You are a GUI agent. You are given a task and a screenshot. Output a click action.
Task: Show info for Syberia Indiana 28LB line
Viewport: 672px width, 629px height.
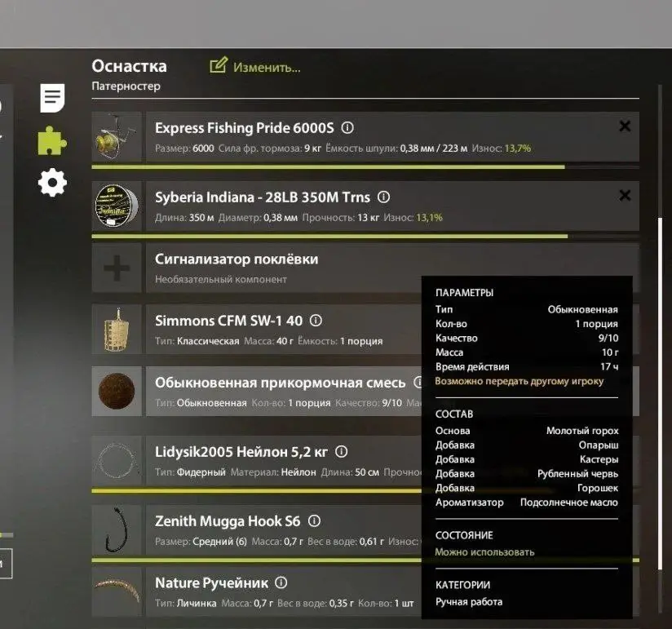[383, 197]
